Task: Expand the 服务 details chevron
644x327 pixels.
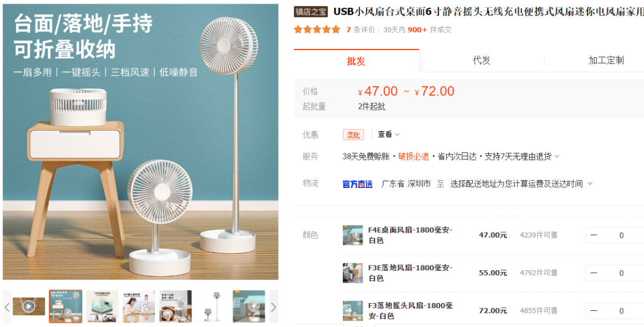Action: (x=557, y=156)
